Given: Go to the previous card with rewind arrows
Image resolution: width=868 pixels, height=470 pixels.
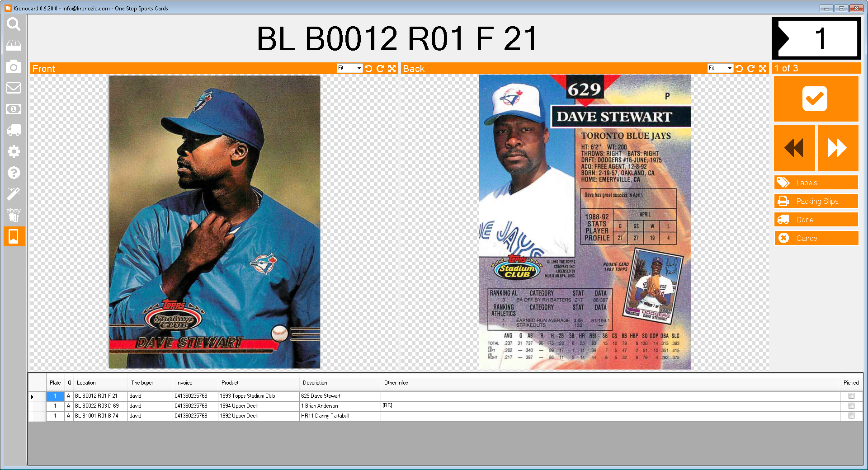Looking at the screenshot, I should click(x=794, y=148).
